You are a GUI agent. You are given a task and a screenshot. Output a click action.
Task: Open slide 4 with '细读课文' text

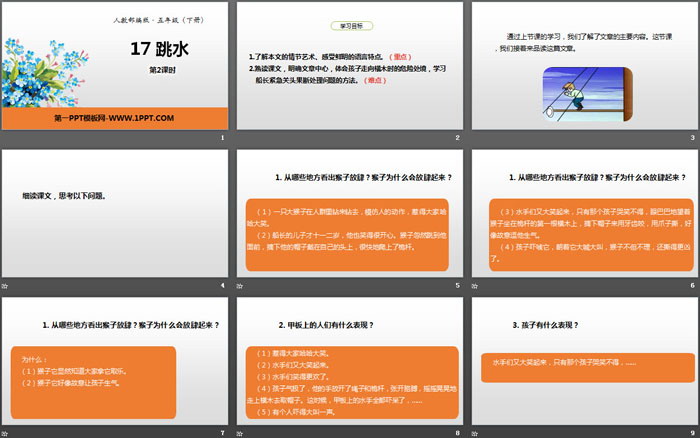pyautogui.click(x=114, y=213)
